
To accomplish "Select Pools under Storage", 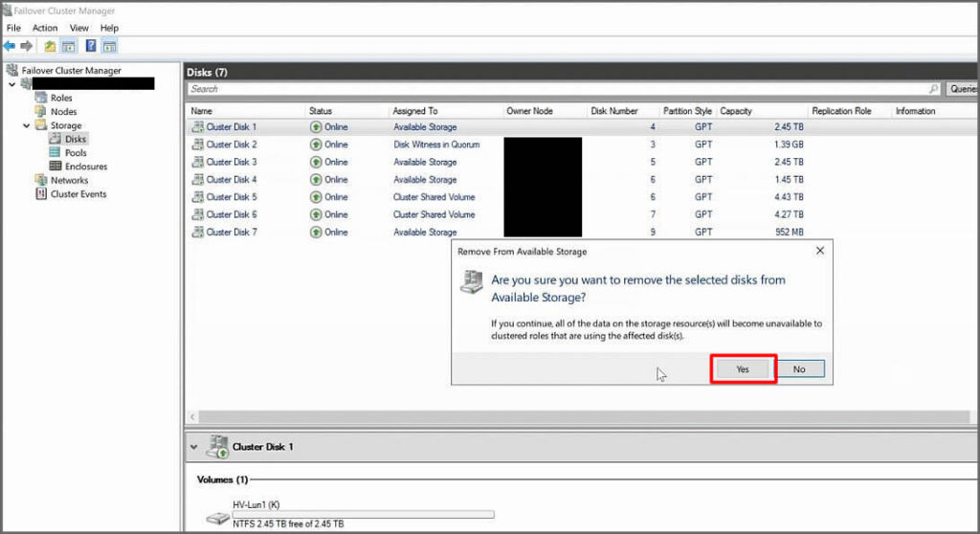I will pyautogui.click(x=76, y=152).
